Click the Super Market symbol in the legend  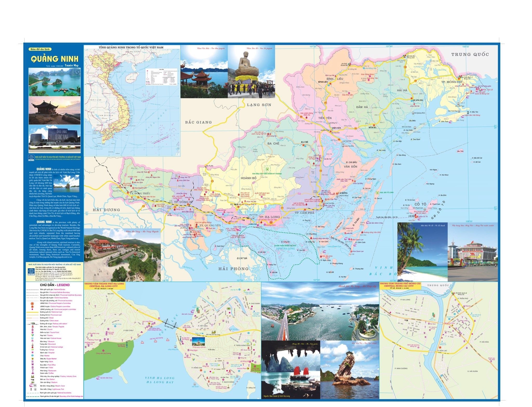[32, 359]
